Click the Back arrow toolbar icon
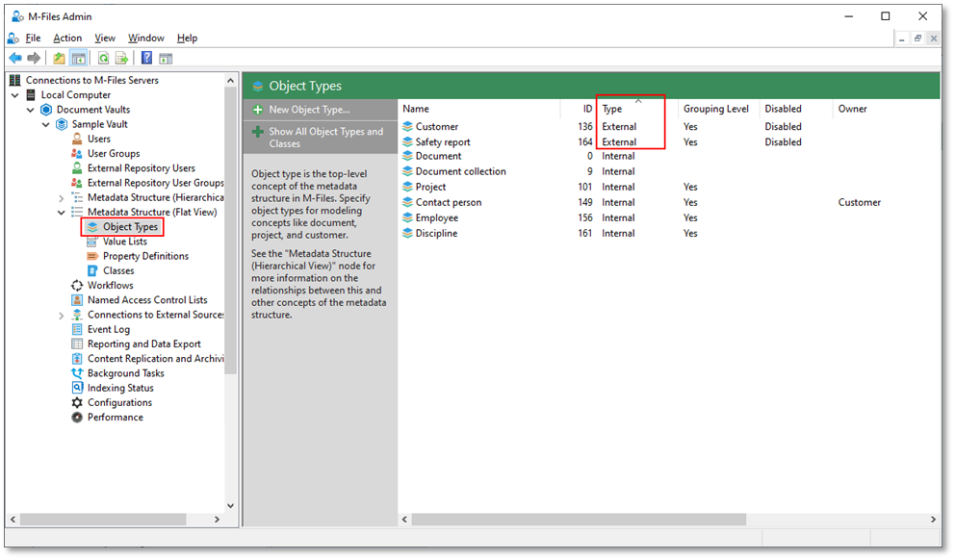Viewport: 955px width, 560px height. (15, 58)
